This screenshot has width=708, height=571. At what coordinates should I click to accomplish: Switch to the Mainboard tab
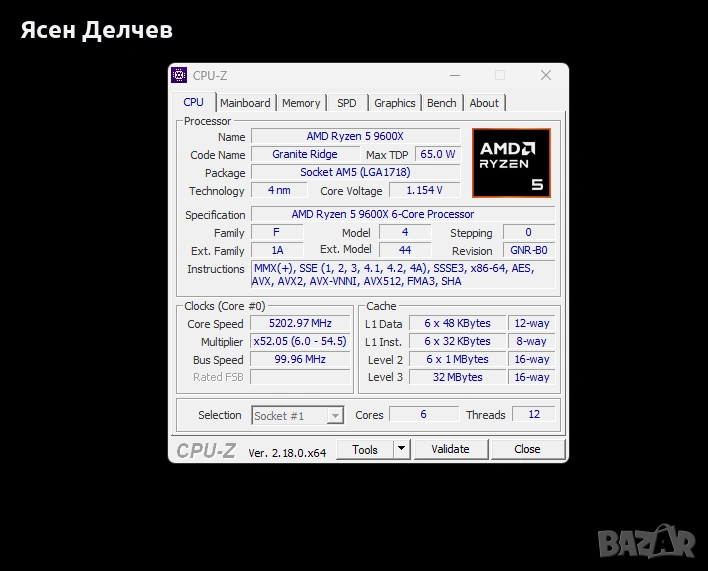tap(245, 103)
